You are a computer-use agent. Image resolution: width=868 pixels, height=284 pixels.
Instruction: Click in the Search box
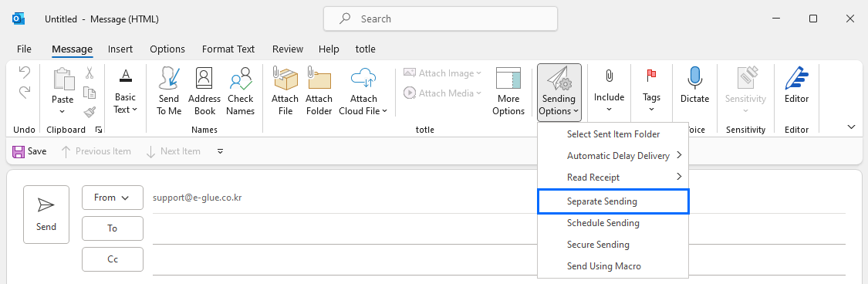441,19
